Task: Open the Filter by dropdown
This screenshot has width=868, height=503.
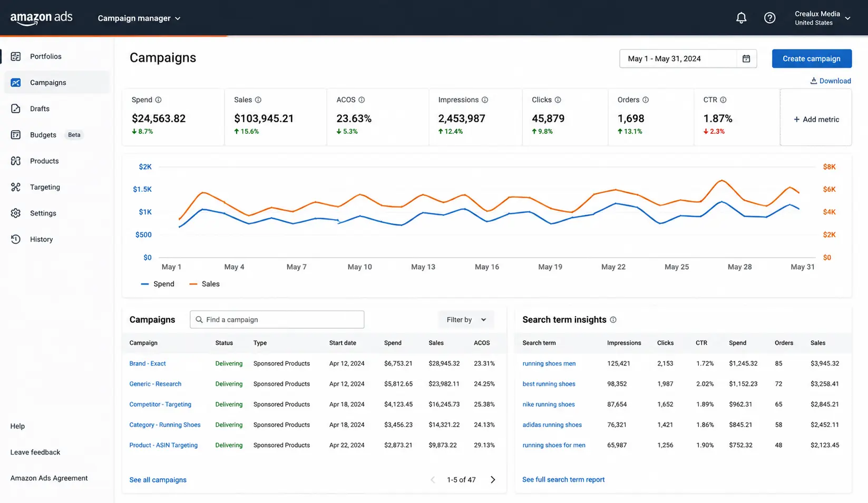Action: point(466,320)
